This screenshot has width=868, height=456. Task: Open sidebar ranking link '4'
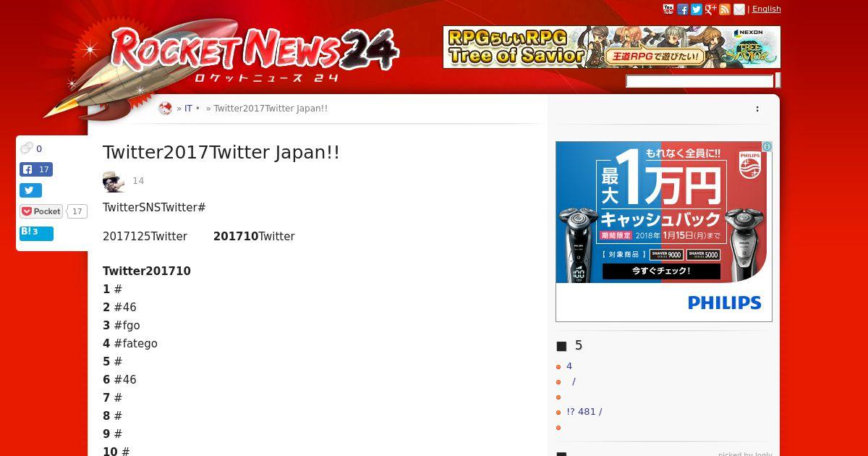pyautogui.click(x=569, y=366)
